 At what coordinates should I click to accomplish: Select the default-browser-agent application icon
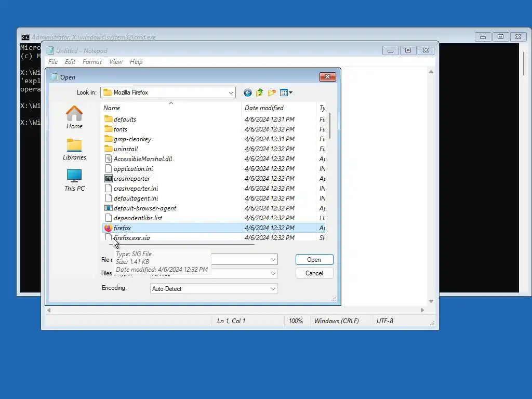click(x=108, y=208)
